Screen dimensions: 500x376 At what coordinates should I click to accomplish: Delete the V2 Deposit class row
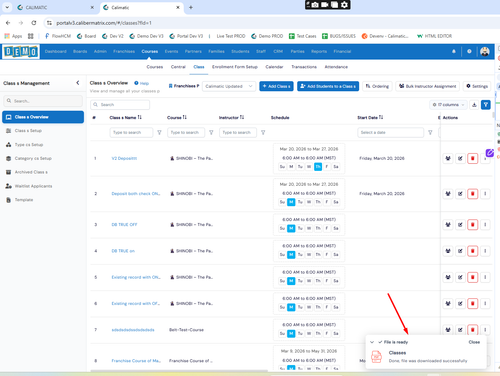pos(472,158)
